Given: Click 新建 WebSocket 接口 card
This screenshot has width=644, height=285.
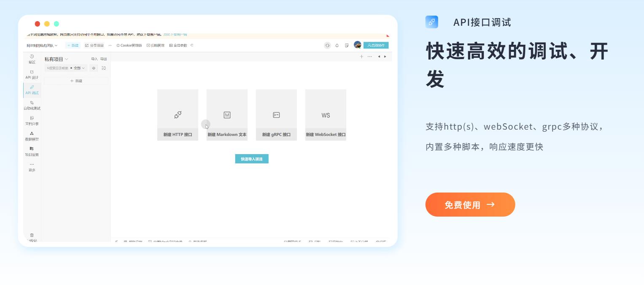Looking at the screenshot, I should pos(326,115).
